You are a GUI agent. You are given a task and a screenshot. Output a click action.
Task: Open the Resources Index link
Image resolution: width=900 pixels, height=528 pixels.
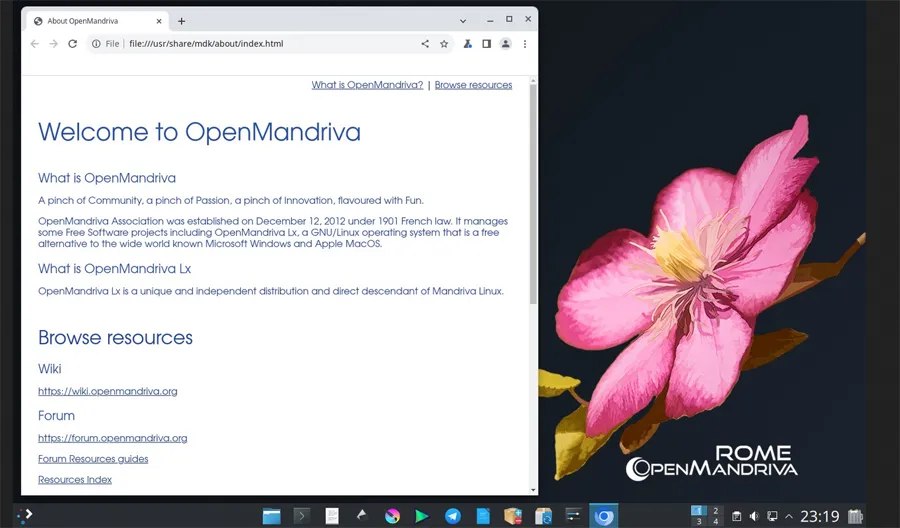(75, 480)
